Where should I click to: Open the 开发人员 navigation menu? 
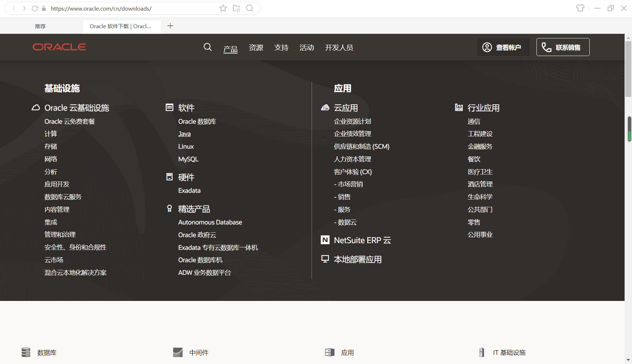click(x=339, y=48)
